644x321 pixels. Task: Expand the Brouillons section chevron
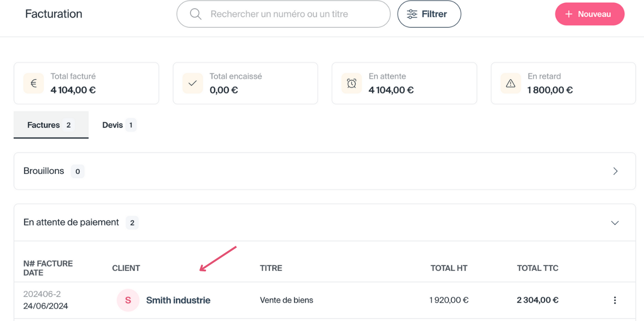615,171
